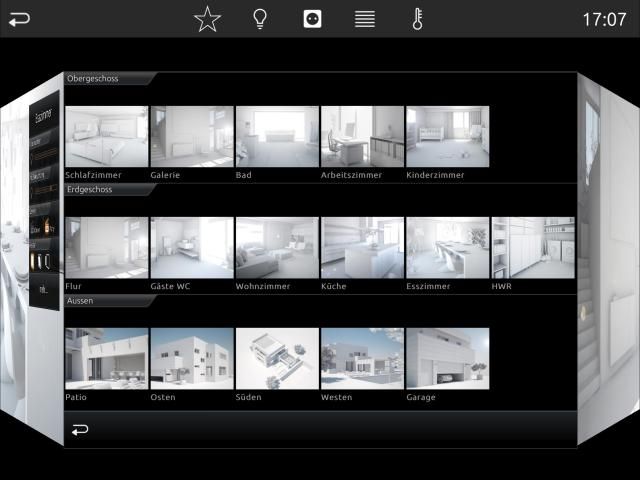Click the back arrow in top bar
The height and width of the screenshot is (480, 640).
(x=19, y=19)
